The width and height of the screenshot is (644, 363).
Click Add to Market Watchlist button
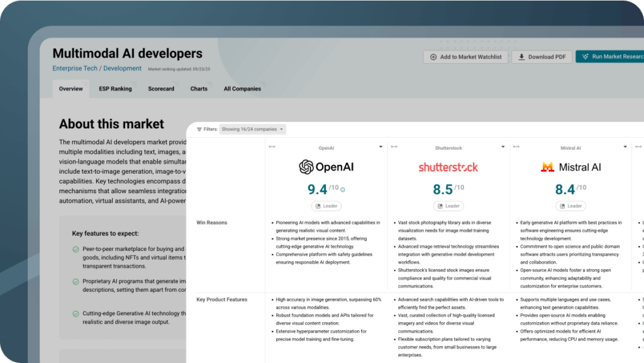(x=465, y=57)
